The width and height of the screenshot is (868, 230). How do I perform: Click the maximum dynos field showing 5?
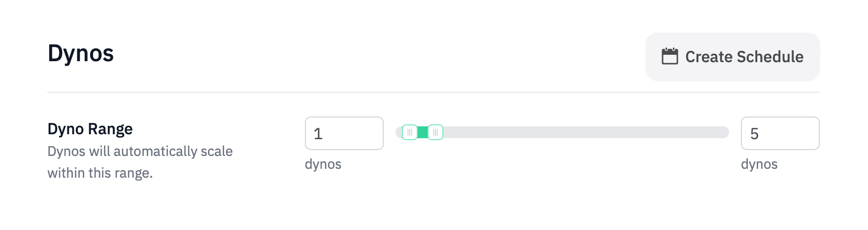click(x=779, y=133)
